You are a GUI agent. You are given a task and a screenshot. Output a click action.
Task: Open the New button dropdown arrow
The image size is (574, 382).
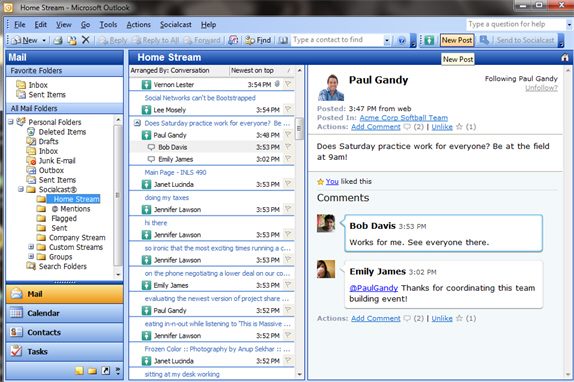point(44,40)
